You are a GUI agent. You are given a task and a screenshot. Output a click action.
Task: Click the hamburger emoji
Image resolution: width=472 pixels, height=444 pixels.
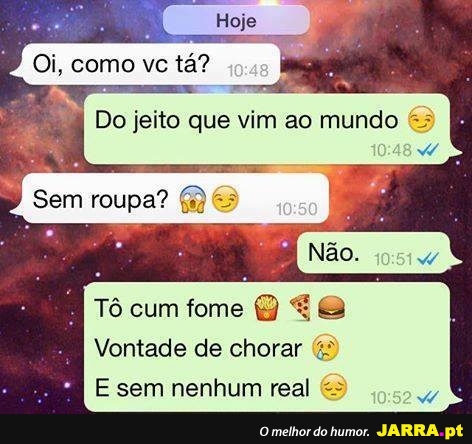pyautogui.click(x=332, y=308)
